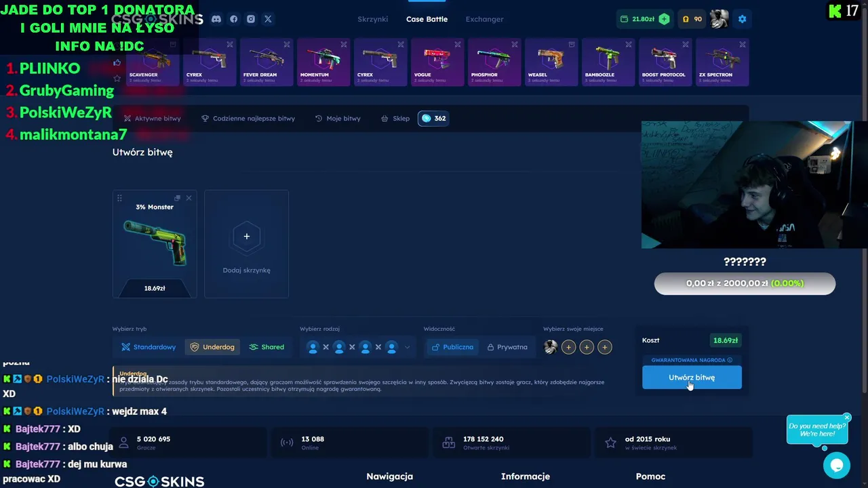Click the Utwórz bitwę blue button
The height and width of the screenshot is (488, 868).
692,378
